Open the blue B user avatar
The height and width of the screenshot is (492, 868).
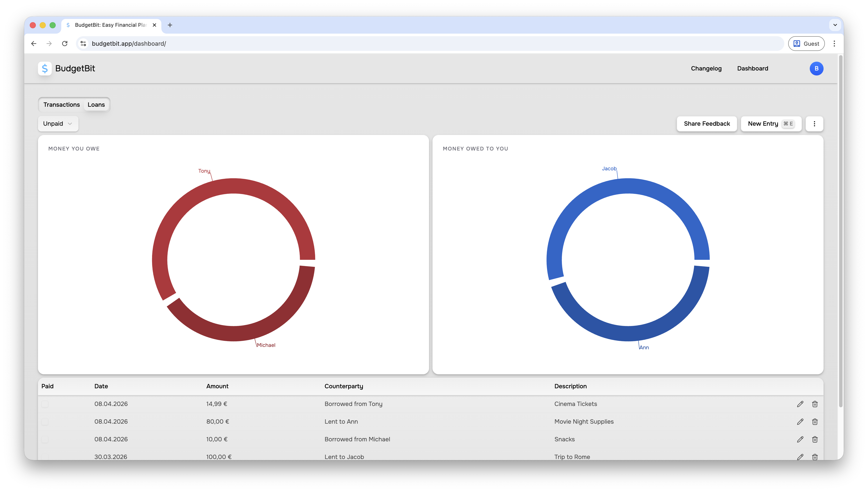pos(816,69)
